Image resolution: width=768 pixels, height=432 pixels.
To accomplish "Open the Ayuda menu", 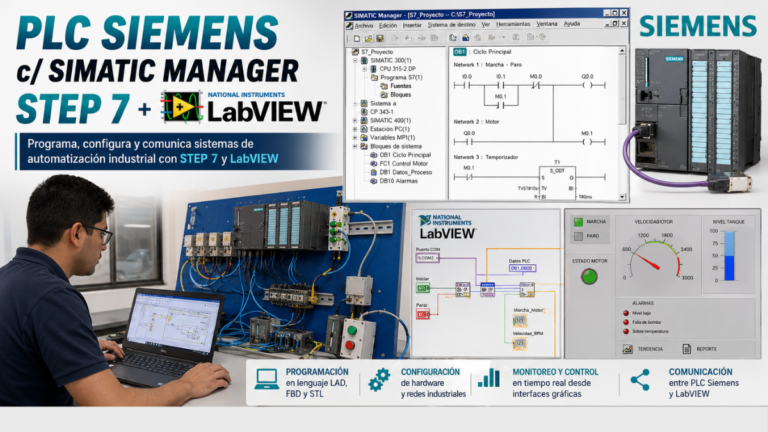I will point(572,24).
